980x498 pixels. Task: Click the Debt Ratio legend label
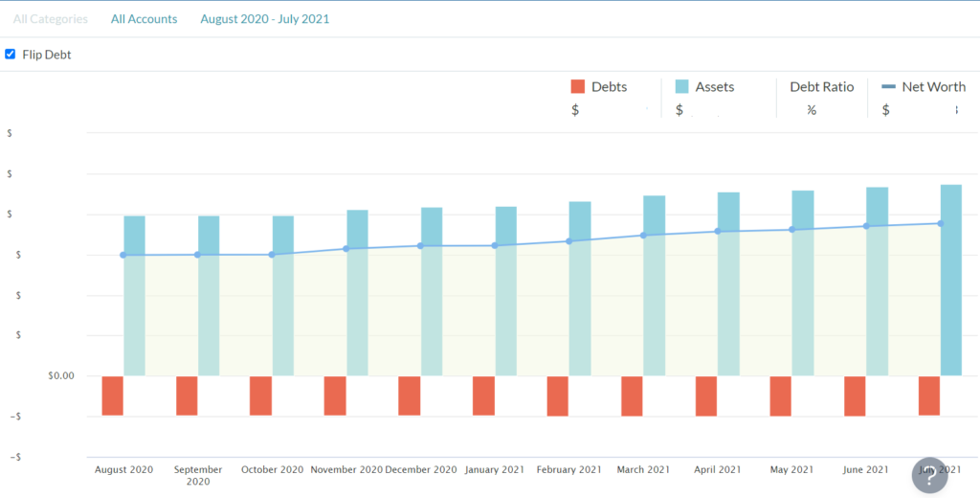822,87
